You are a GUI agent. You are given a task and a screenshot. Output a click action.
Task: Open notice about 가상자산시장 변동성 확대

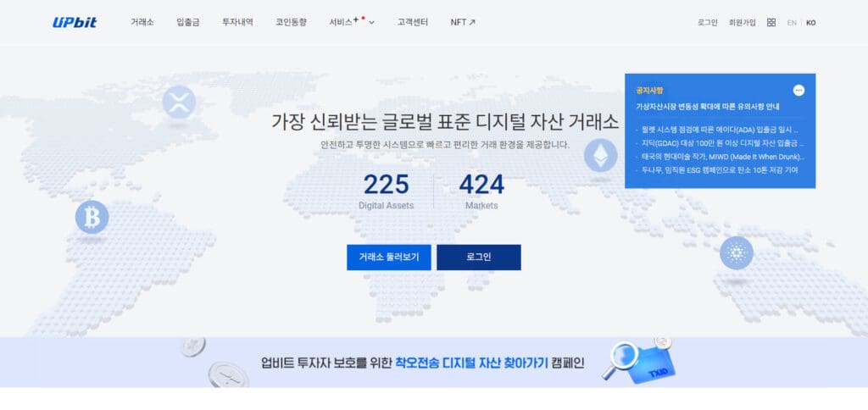tap(708, 106)
